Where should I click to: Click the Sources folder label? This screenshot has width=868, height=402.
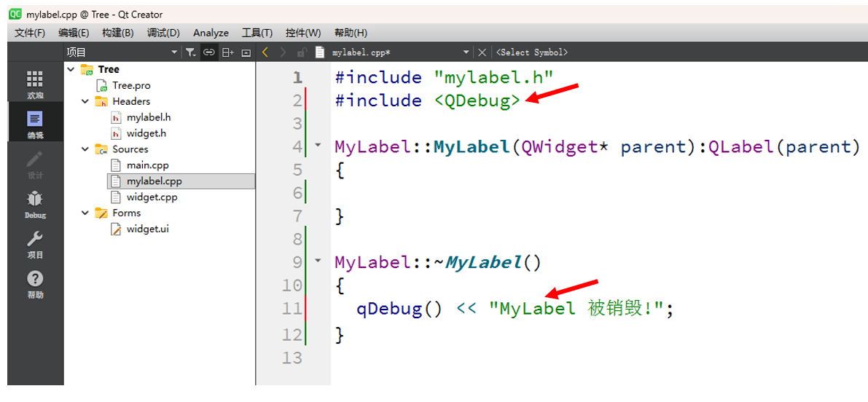(x=130, y=149)
